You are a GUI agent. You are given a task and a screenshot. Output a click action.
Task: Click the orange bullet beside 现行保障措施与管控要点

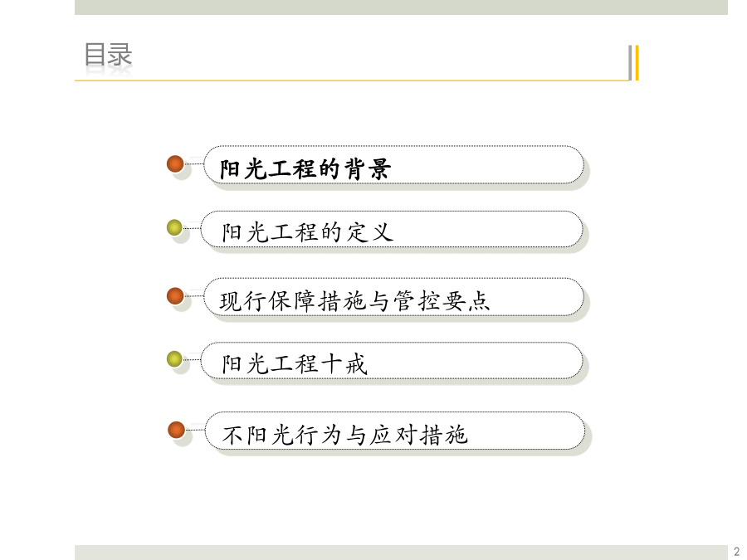coord(175,295)
